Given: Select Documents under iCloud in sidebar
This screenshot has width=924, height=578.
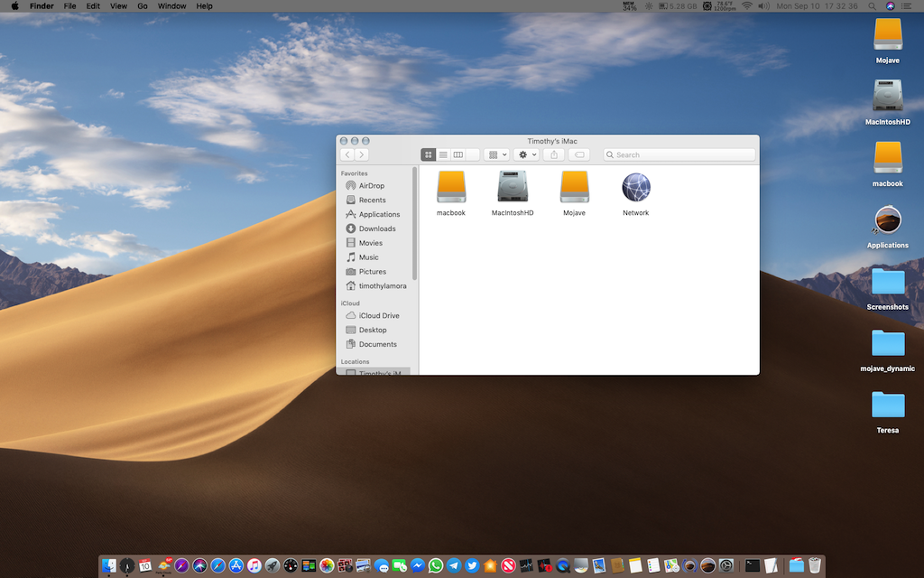Looking at the screenshot, I should [x=376, y=344].
